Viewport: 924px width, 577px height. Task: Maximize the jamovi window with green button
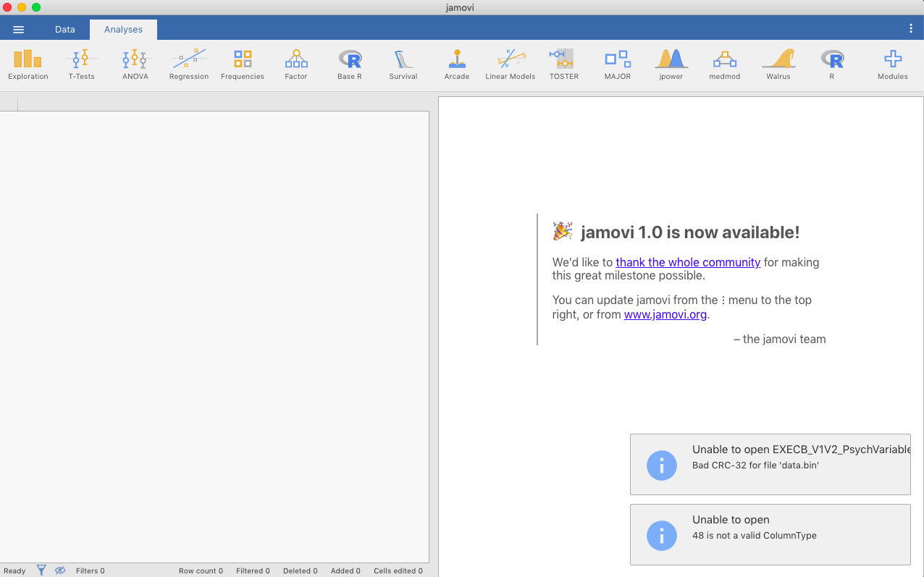point(36,7)
